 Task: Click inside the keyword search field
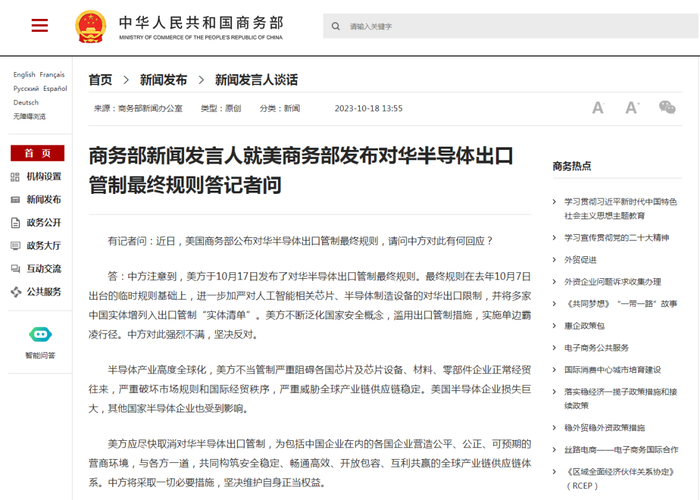tap(510, 26)
